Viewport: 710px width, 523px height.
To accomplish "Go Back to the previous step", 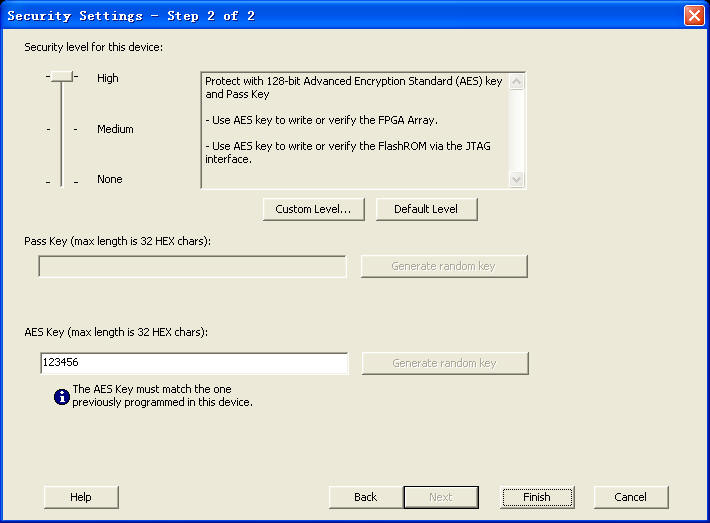I will [x=366, y=497].
